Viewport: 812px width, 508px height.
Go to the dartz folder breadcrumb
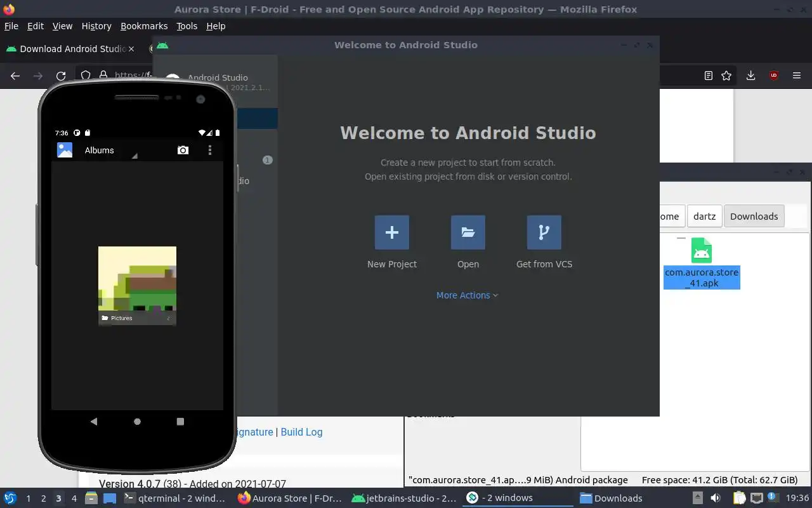[x=704, y=217]
